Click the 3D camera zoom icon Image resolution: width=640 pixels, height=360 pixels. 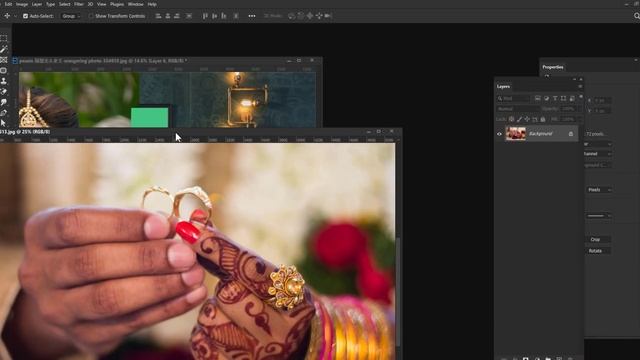(328, 16)
